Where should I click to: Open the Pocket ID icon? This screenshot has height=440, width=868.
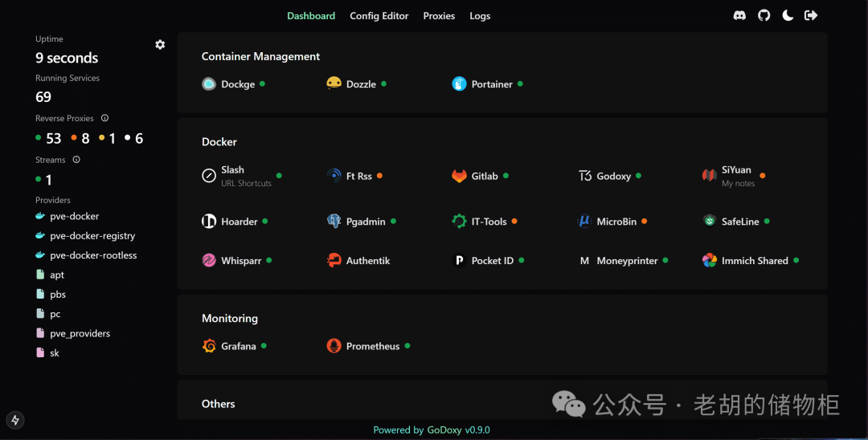click(459, 260)
